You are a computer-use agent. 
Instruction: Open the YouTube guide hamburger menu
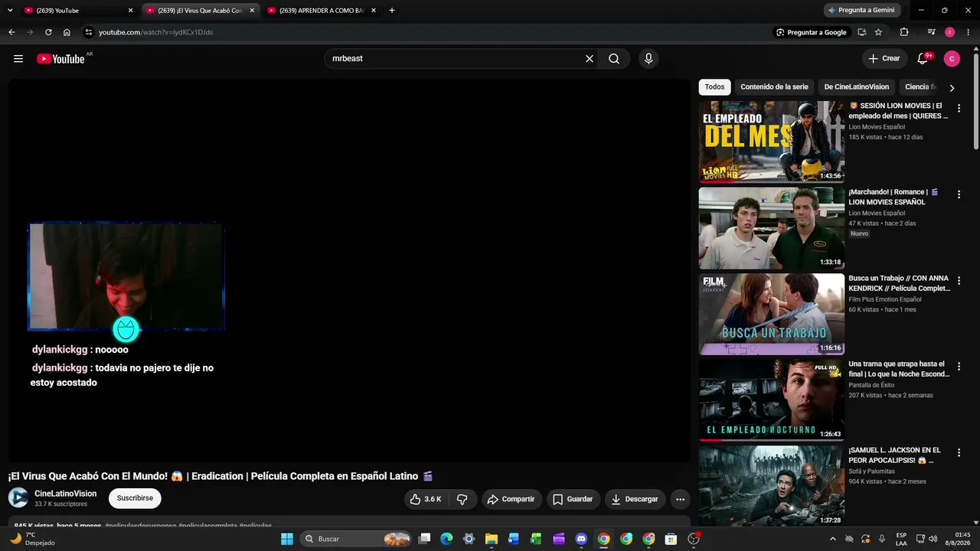pyautogui.click(x=18, y=59)
